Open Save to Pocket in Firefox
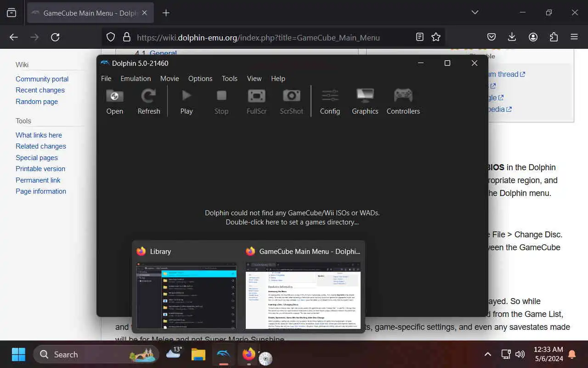This screenshot has height=368, width=588. 491,37
